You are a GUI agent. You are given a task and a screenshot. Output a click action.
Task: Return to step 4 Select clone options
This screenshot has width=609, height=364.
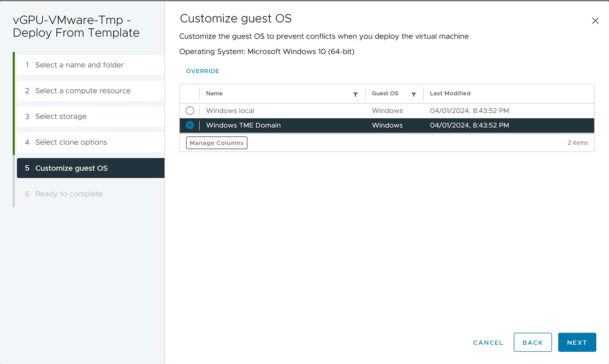click(x=71, y=142)
